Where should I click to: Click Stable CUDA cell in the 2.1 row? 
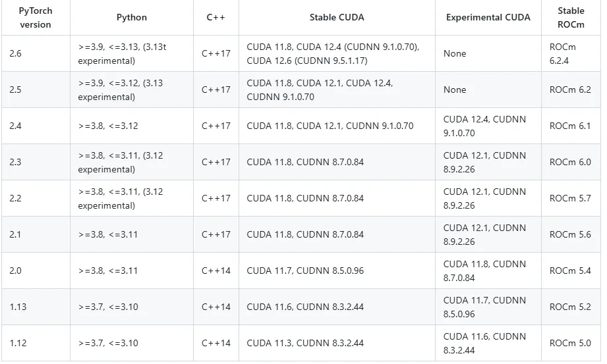[337, 234]
